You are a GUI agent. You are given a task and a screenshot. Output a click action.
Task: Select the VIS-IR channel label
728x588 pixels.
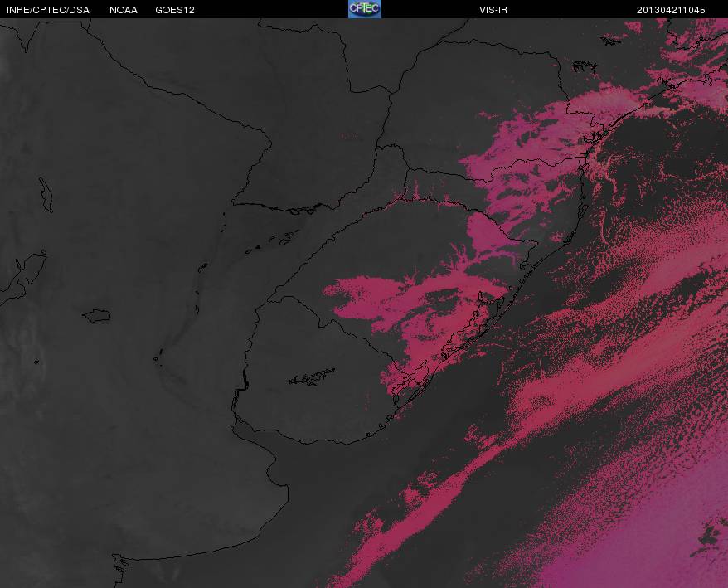(493, 10)
